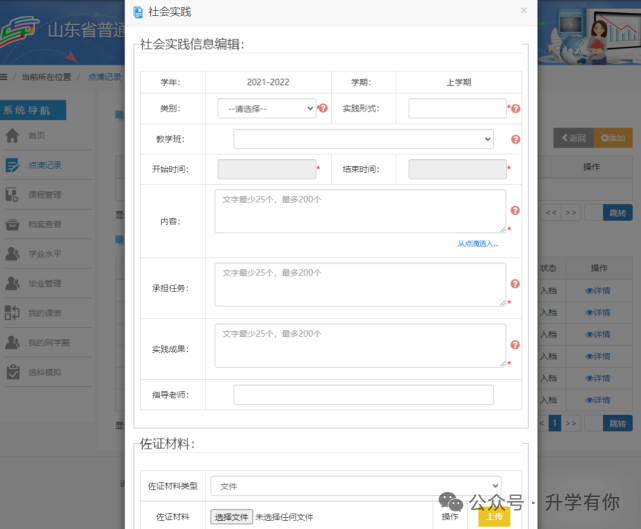Click the help icon beside 内容 textarea
Screen dimensions: 641x529
tap(515, 210)
